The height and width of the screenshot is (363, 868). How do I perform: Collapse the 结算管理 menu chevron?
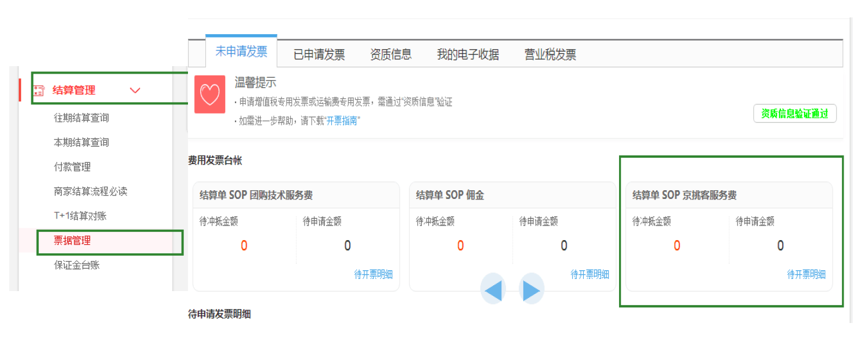pos(135,90)
